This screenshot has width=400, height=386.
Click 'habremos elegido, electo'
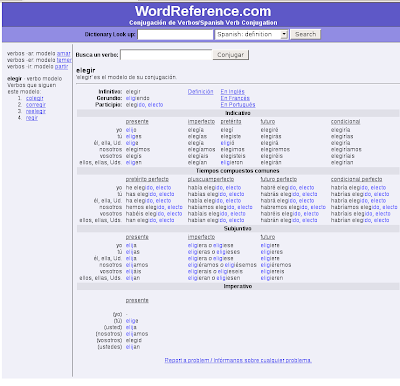pos(293,207)
